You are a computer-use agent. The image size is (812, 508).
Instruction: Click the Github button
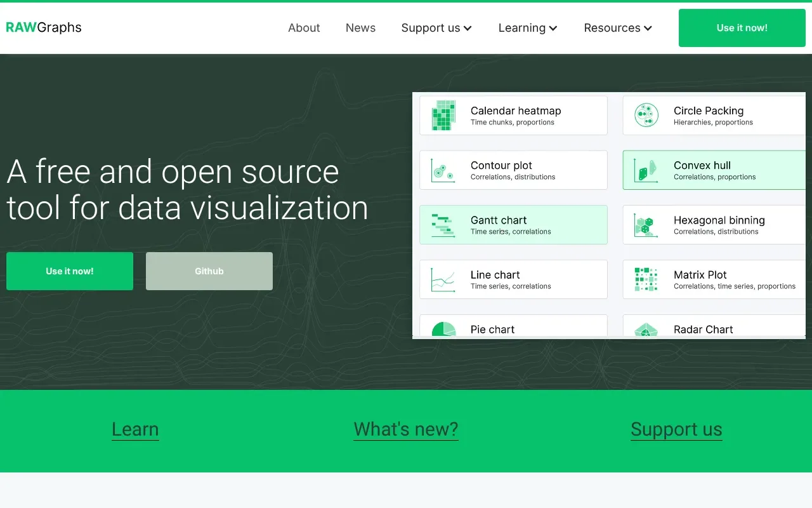tap(209, 271)
